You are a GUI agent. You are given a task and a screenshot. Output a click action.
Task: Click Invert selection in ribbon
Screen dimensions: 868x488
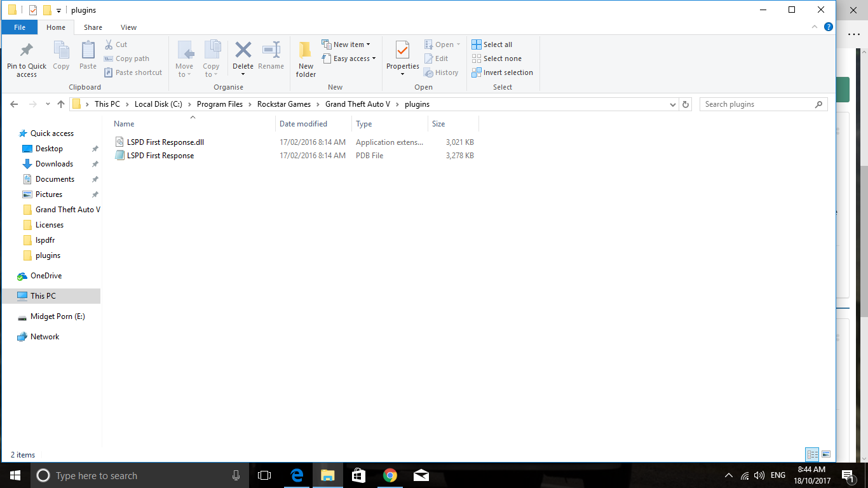[x=502, y=72]
